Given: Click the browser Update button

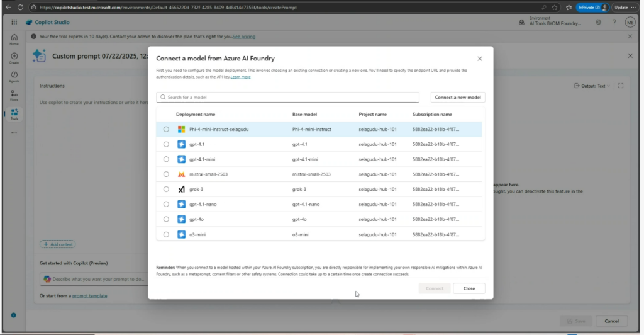Looking at the screenshot, I should (621, 7).
